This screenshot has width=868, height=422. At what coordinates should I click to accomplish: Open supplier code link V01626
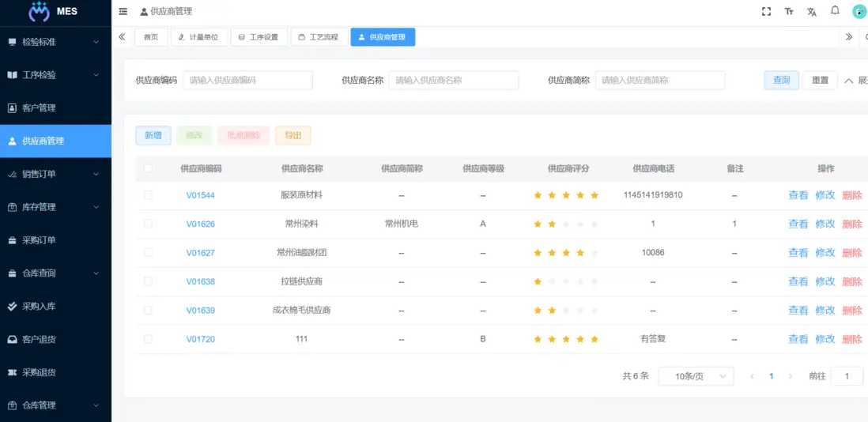tap(200, 224)
